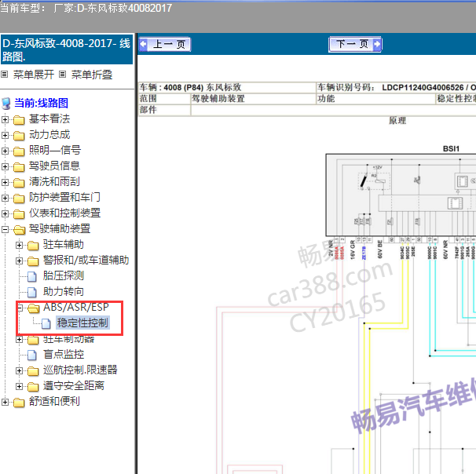Click the 警报和/或车道辅助 folder icon
476x474 pixels.
point(33,261)
